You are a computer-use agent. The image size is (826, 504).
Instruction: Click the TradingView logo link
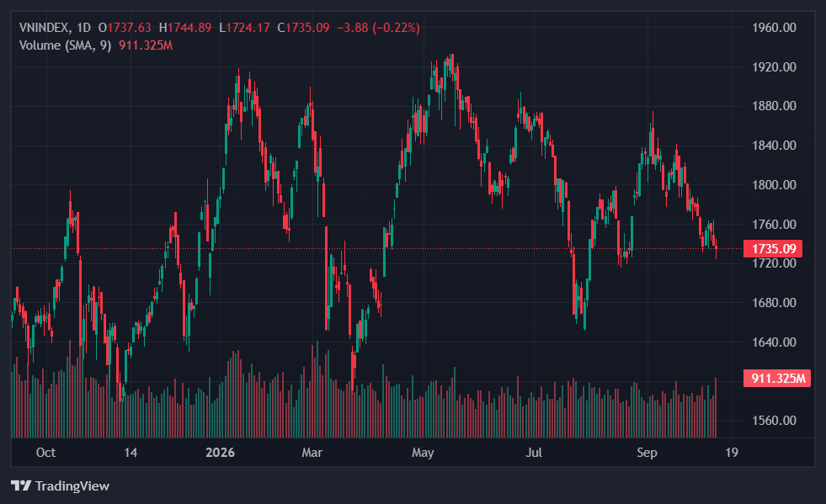pos(60,485)
